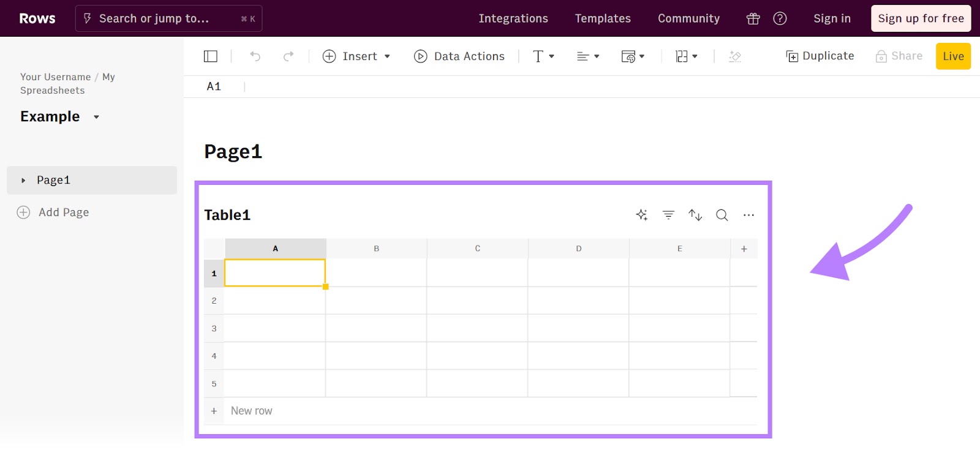Toggle the Live mode button
980x458 pixels.
[x=953, y=56]
